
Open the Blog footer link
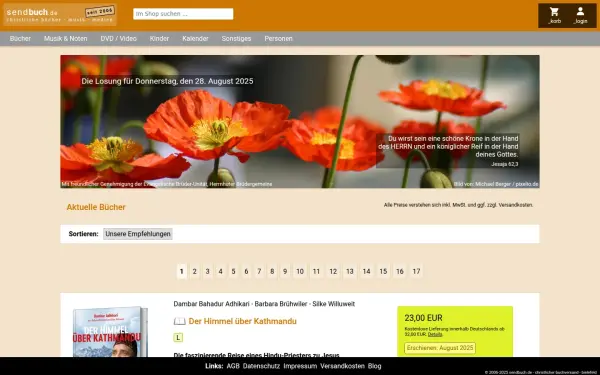coord(375,366)
